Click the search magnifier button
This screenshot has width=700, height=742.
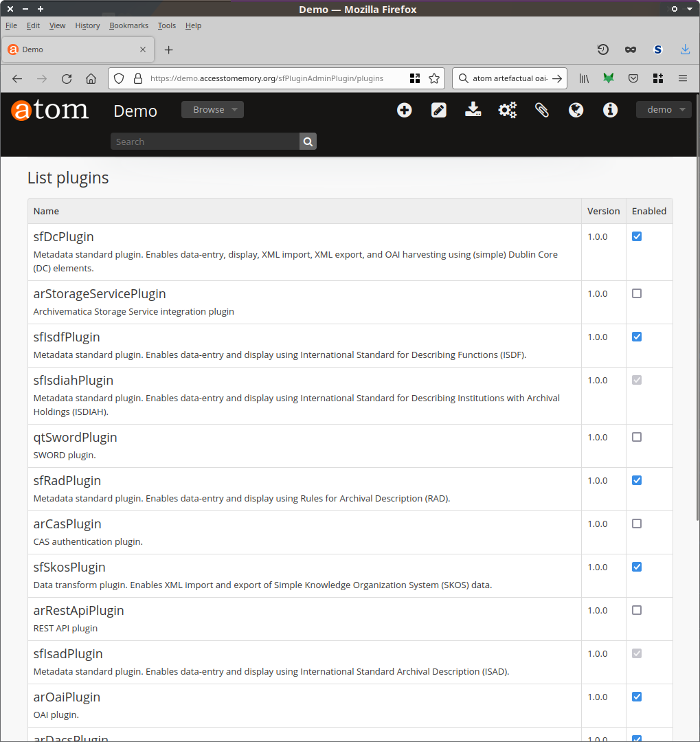pyautogui.click(x=308, y=142)
